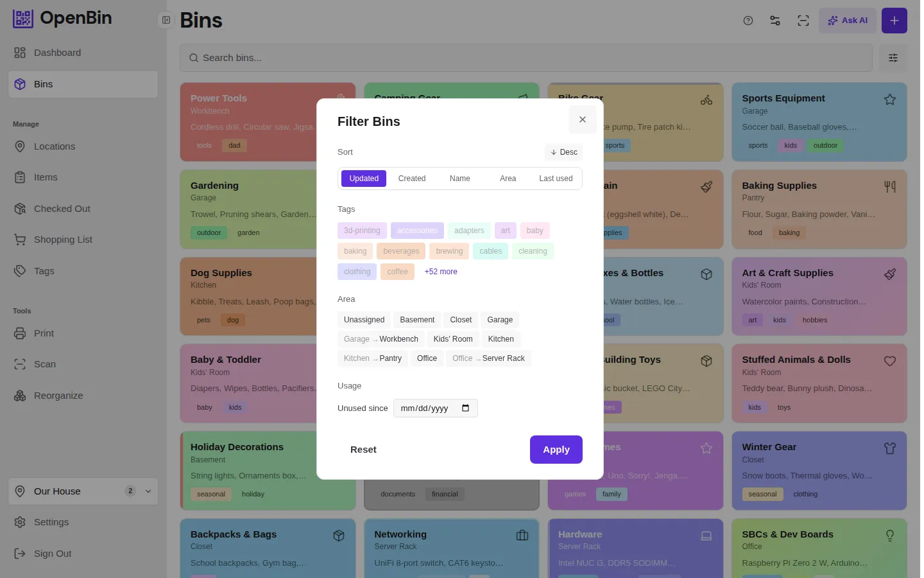This screenshot has height=578, width=924.
Task: Apply the selected filters
Action: coord(556,450)
